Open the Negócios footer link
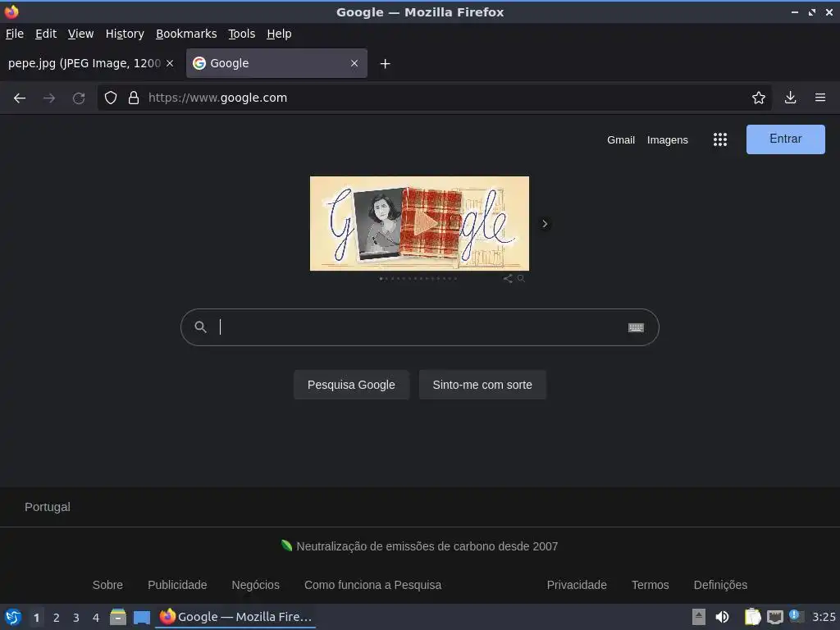Viewport: 840px width, 630px height. tap(256, 585)
